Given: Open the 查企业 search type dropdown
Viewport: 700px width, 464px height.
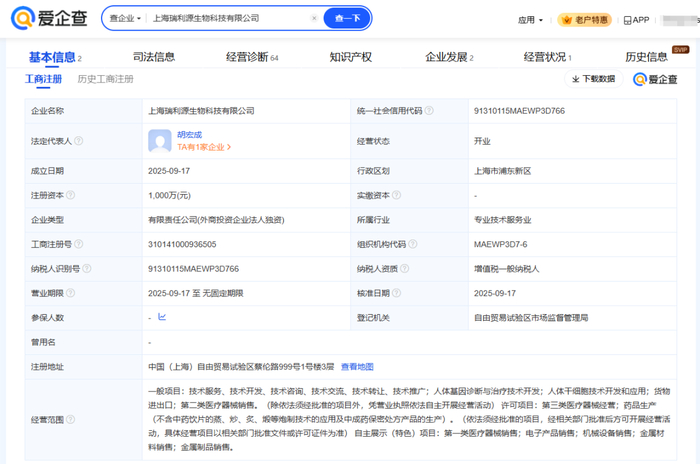Looking at the screenshot, I should point(122,18).
